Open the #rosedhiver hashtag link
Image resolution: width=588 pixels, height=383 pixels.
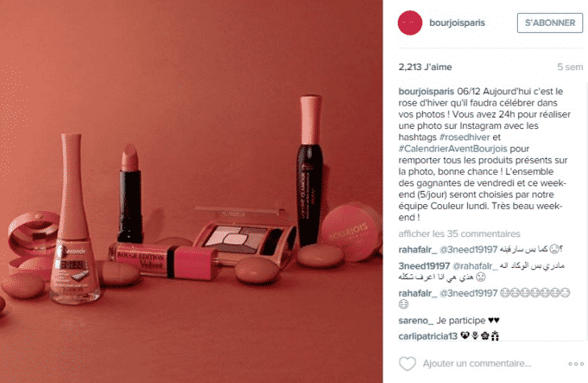[465, 137]
